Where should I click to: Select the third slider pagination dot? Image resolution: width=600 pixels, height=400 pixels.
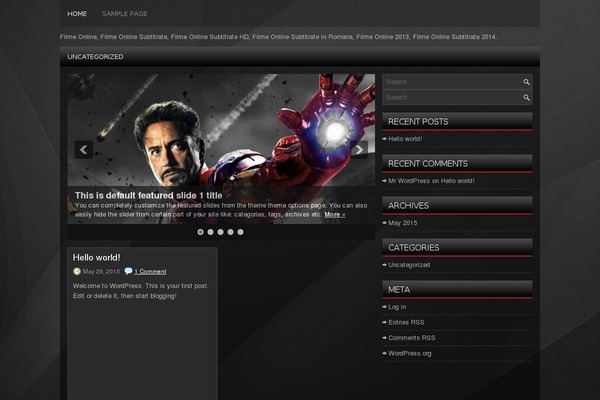coord(220,232)
